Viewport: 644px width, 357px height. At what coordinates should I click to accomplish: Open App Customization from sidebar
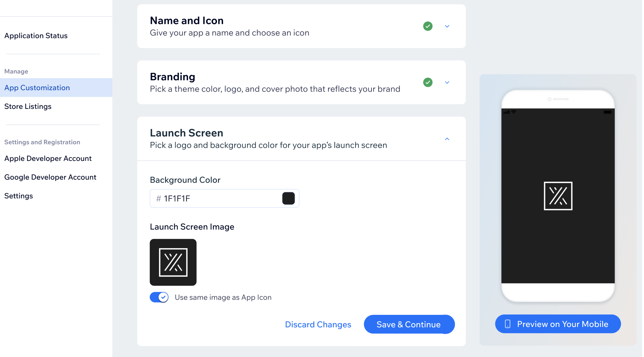(x=37, y=87)
